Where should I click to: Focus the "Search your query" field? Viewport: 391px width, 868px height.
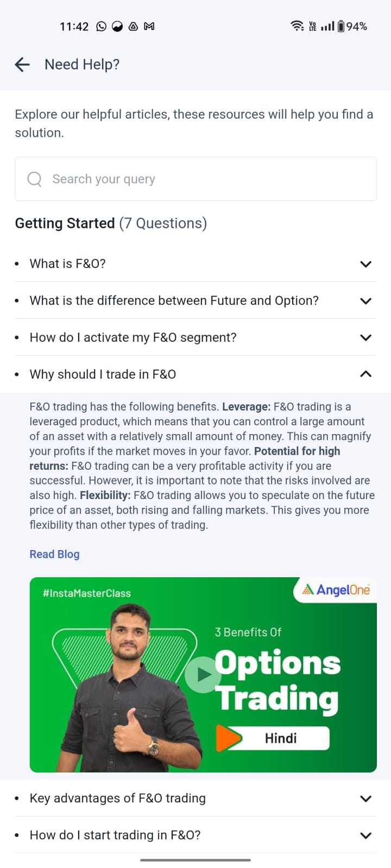(206, 179)
